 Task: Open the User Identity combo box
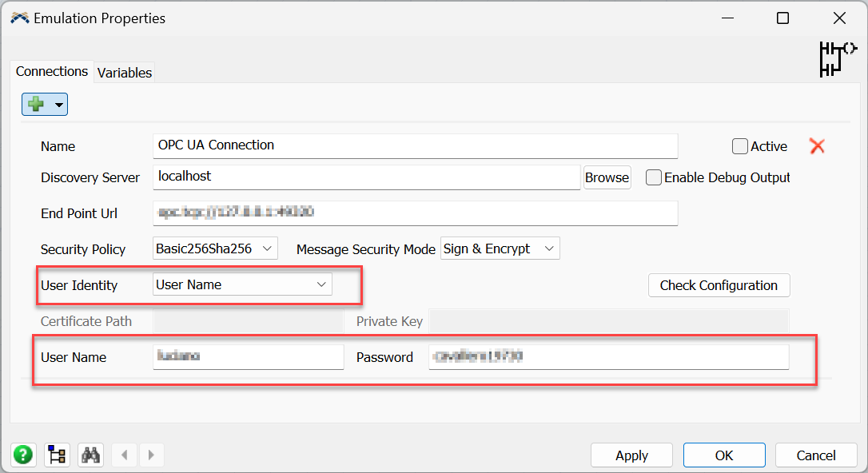[x=242, y=284]
